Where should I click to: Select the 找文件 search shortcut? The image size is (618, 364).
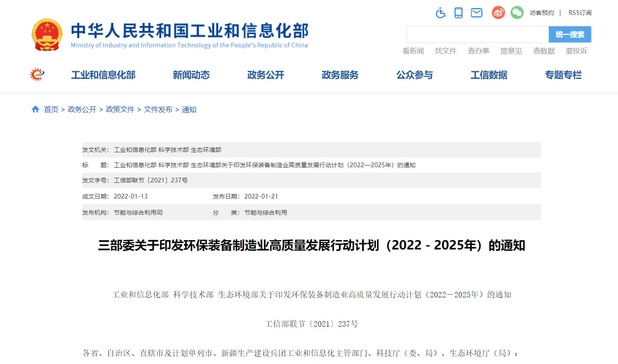click(x=446, y=51)
